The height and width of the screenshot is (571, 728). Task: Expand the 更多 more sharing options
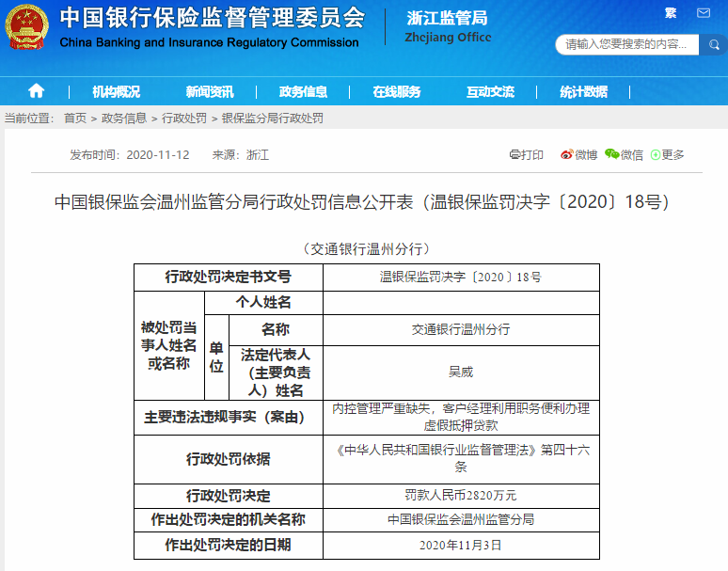(666, 154)
